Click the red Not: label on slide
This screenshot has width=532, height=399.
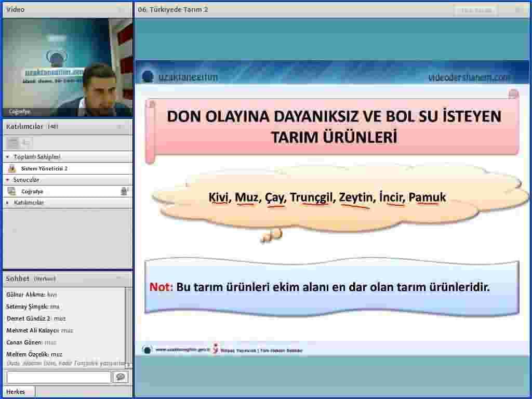[161, 287]
